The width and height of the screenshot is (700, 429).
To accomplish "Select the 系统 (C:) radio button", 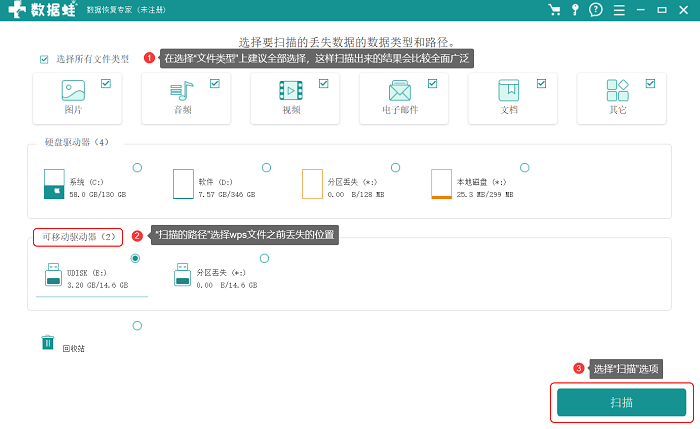I will click(x=138, y=168).
